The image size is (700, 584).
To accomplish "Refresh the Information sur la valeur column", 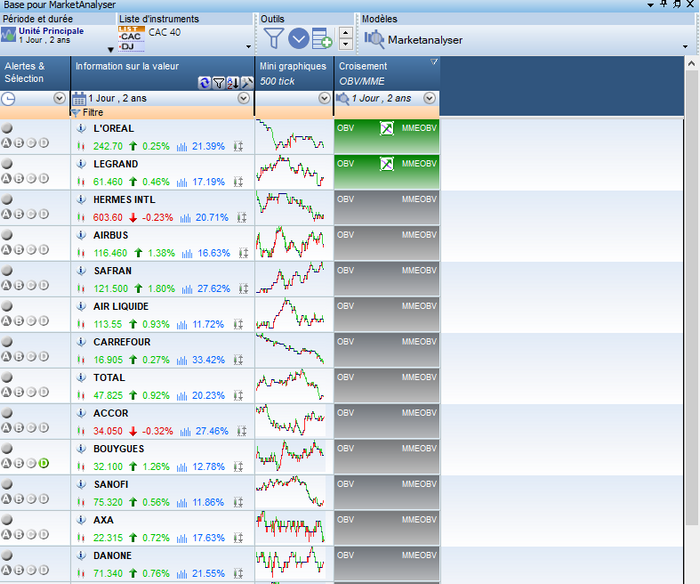I will pyautogui.click(x=204, y=83).
